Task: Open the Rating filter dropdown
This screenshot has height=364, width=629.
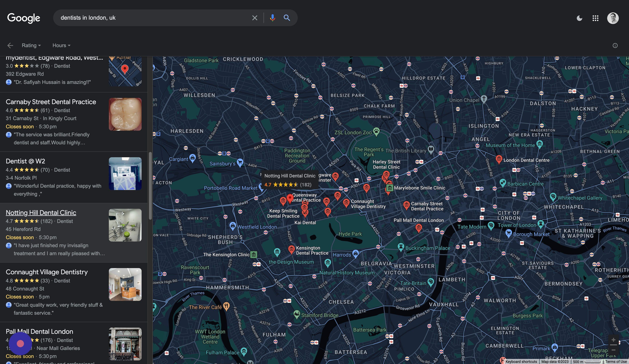Action: pyautogui.click(x=31, y=45)
